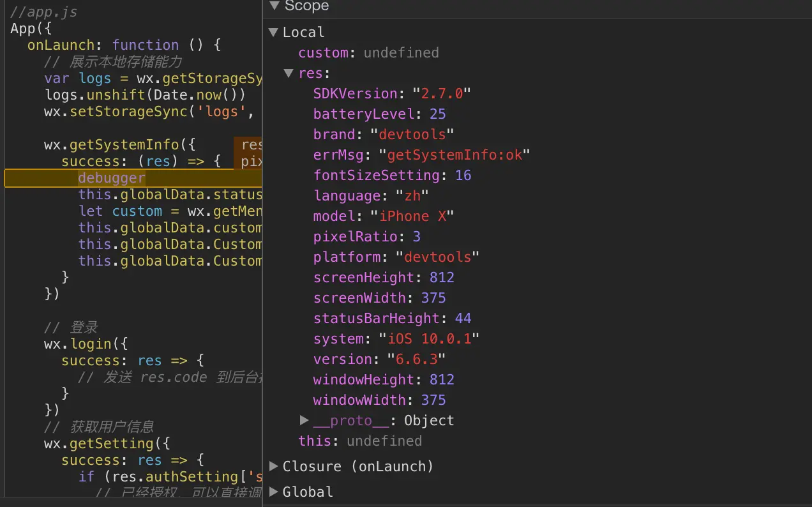Collapse the Local scope triangle
The height and width of the screenshot is (507, 812).
tap(273, 33)
